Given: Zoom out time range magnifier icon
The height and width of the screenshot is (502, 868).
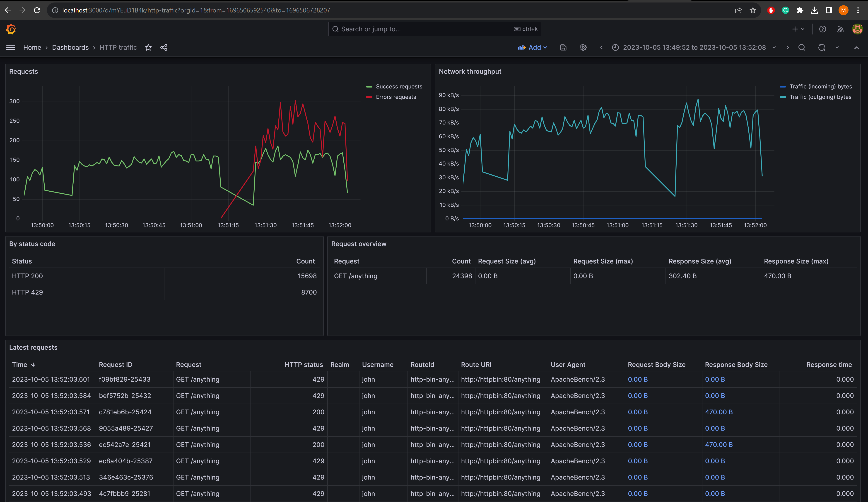Looking at the screenshot, I should click(x=802, y=48).
